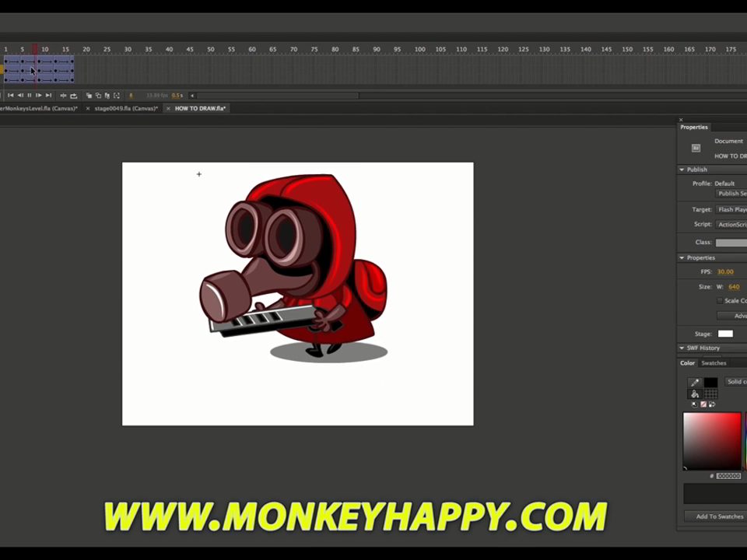Click the Class input field
This screenshot has width=747, height=560.
(x=731, y=243)
